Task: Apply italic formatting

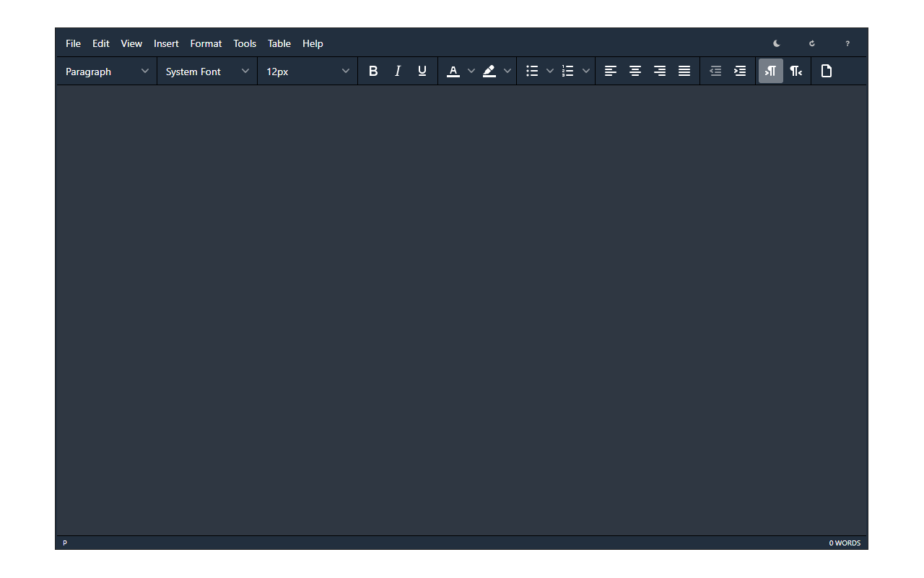Action: point(398,71)
